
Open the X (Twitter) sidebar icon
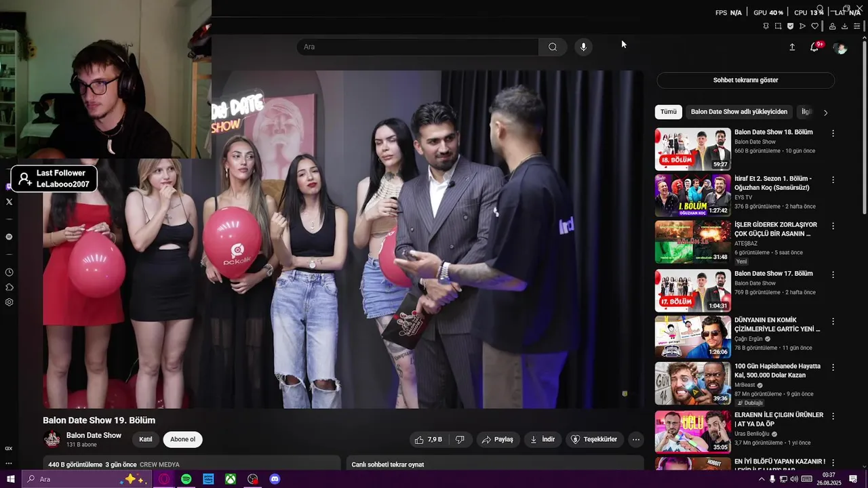tap(9, 202)
